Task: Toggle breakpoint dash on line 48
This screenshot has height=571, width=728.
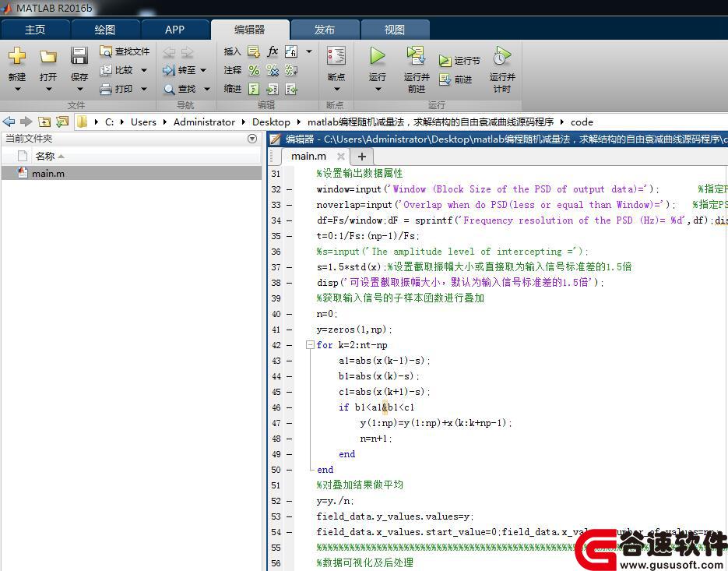Action: [289, 439]
